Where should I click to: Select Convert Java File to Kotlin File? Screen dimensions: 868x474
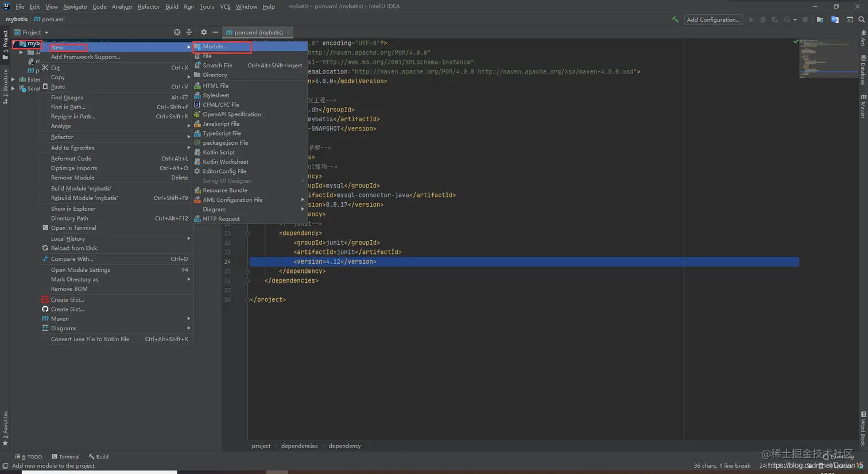click(x=117, y=339)
